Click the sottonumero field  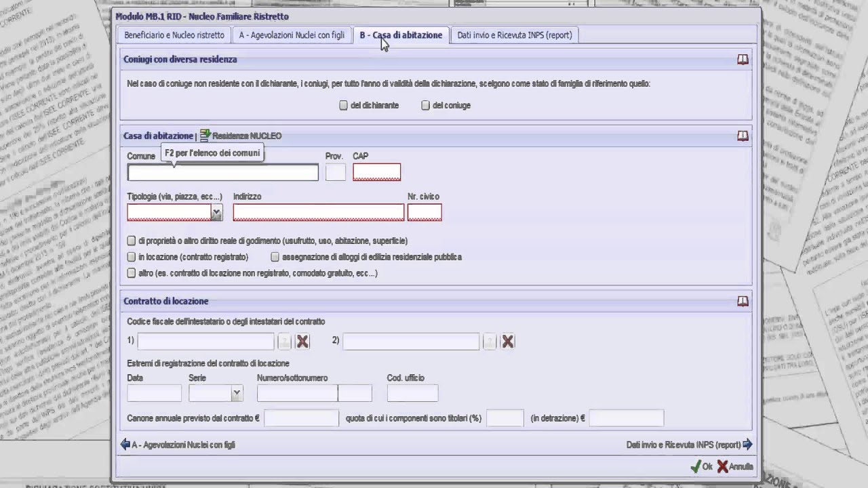tap(355, 393)
